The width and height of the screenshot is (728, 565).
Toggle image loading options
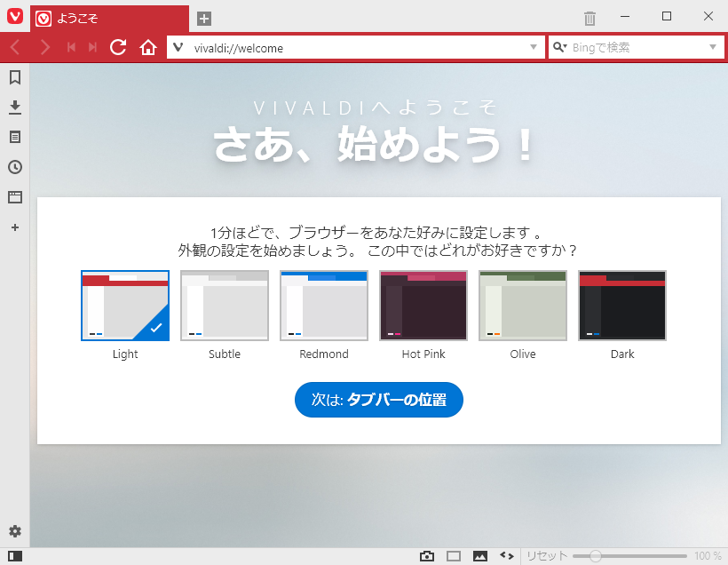pos(480,556)
